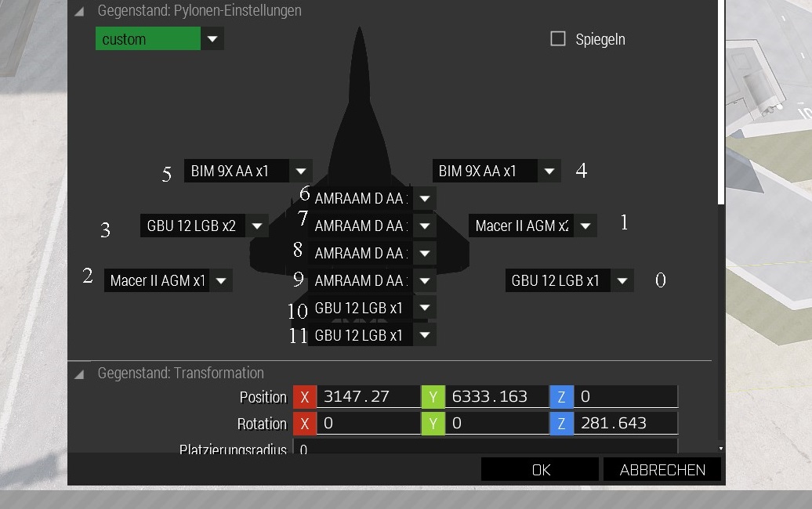Collapse the Pylonen-Einstellungen section
Screen dimensions: 812x509
pyautogui.click(x=79, y=12)
